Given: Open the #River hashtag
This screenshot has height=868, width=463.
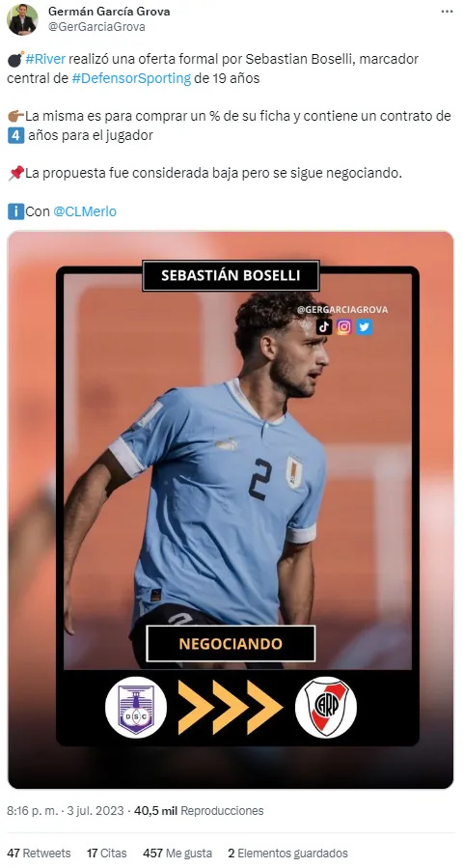Looking at the screenshot, I should click(45, 59).
